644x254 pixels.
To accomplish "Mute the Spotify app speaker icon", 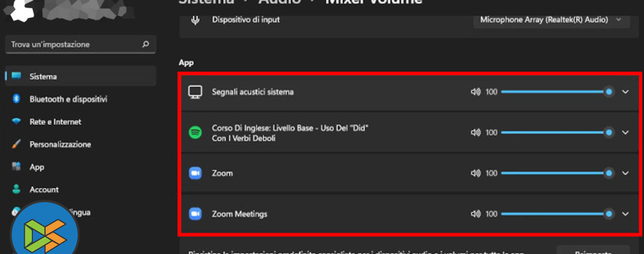I will coord(475,132).
